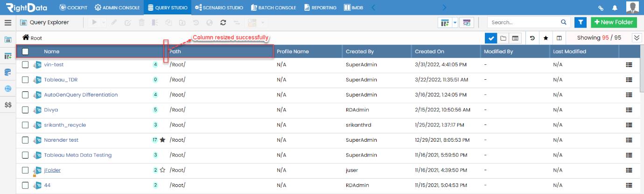Favorite jFolder via outline star

[162, 170]
